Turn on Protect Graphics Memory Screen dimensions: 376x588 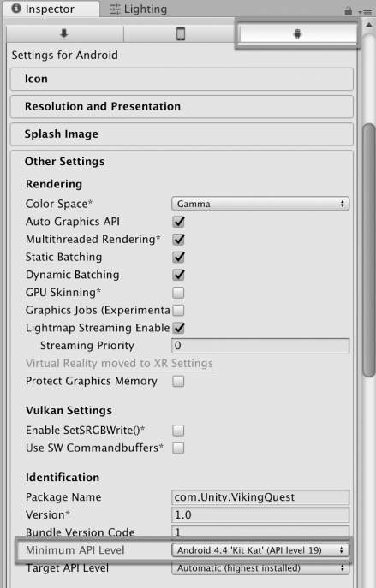coord(178,382)
